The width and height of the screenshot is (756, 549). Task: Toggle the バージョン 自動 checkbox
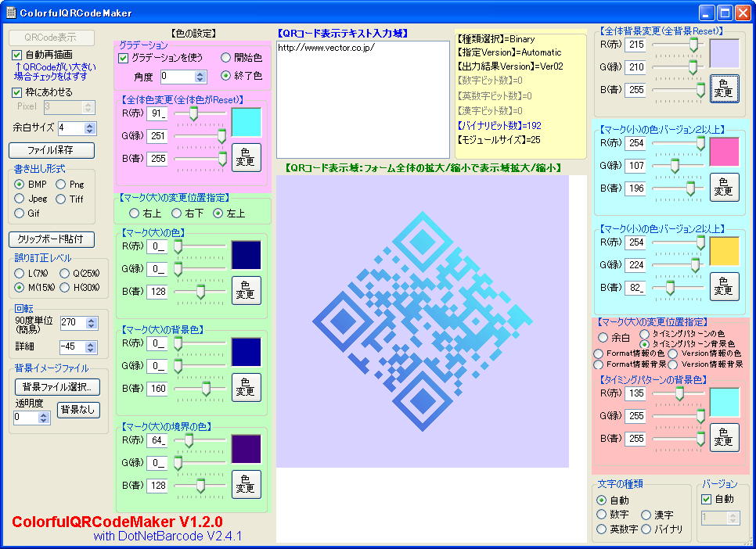click(x=707, y=499)
